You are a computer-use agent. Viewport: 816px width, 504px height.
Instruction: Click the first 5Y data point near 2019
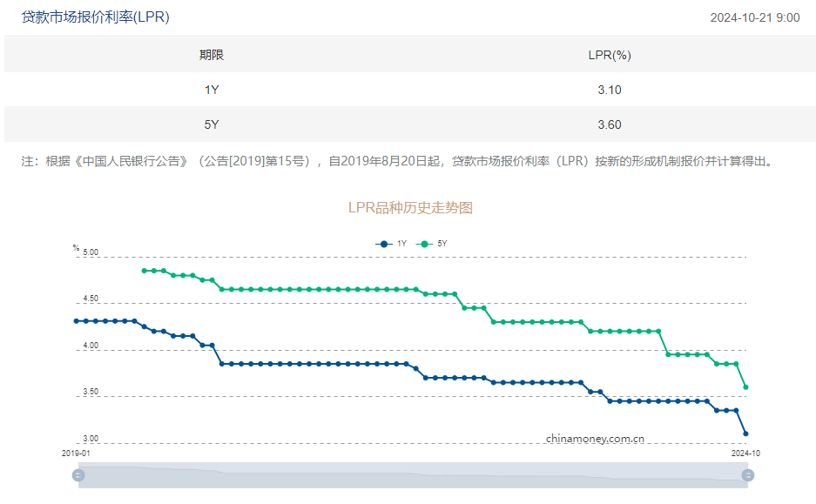144,271
